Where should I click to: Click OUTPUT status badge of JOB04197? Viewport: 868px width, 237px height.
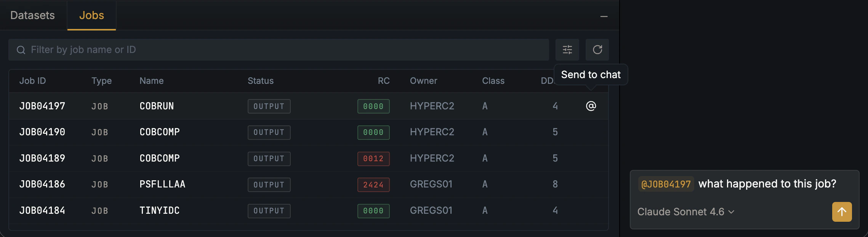point(269,106)
